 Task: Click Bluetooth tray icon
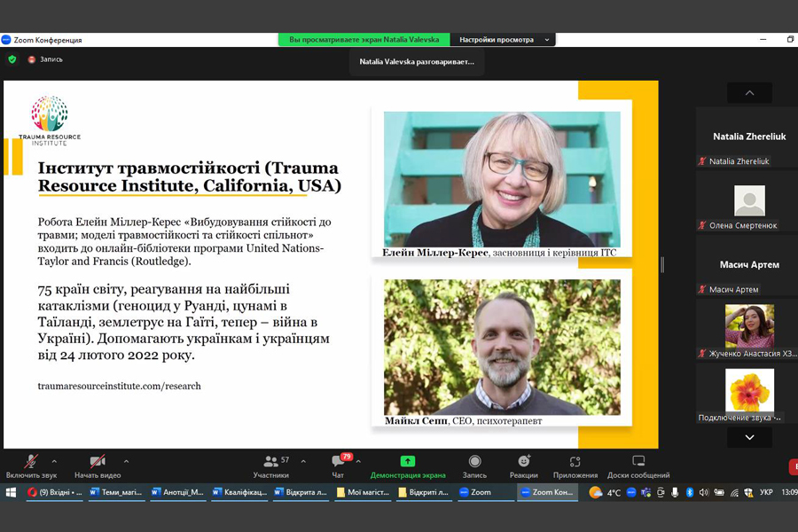click(690, 492)
